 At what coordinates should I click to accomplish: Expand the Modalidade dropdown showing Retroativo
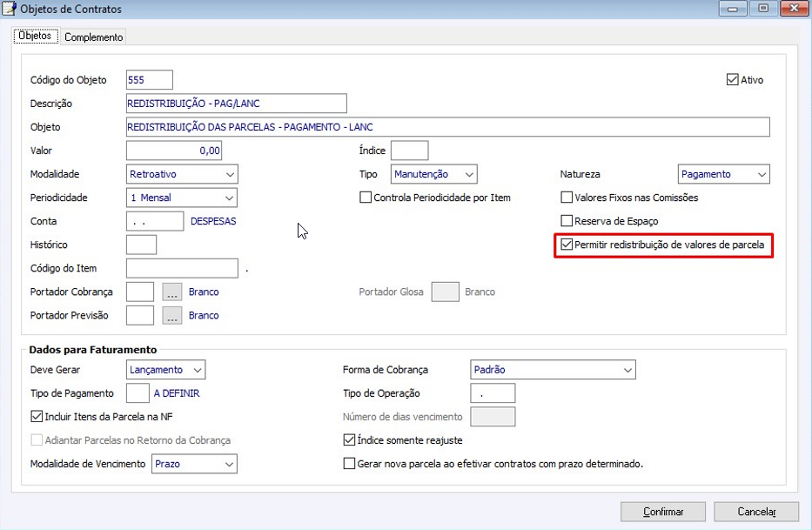coord(182,174)
